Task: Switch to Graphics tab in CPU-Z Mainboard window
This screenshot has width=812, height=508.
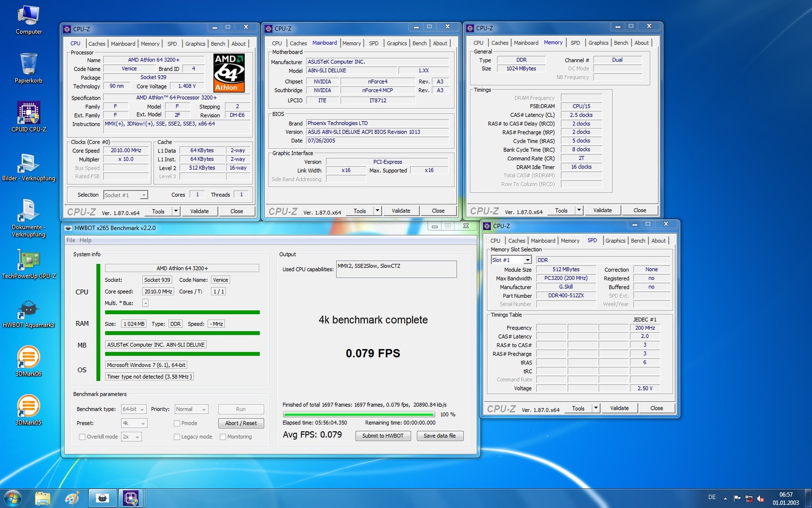Action: 397,43
